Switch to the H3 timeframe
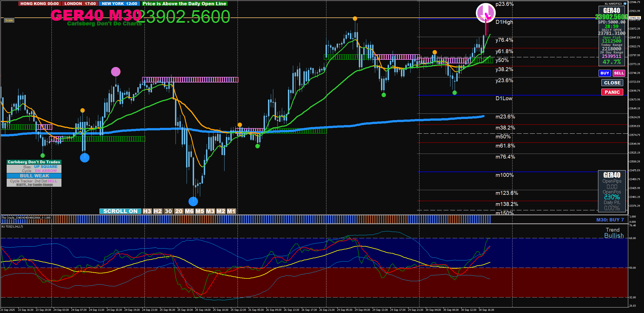This screenshot has height=313, width=644. [147, 211]
